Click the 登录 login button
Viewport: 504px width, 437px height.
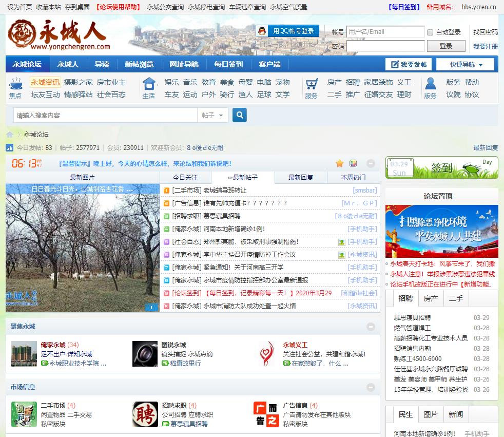click(x=446, y=46)
